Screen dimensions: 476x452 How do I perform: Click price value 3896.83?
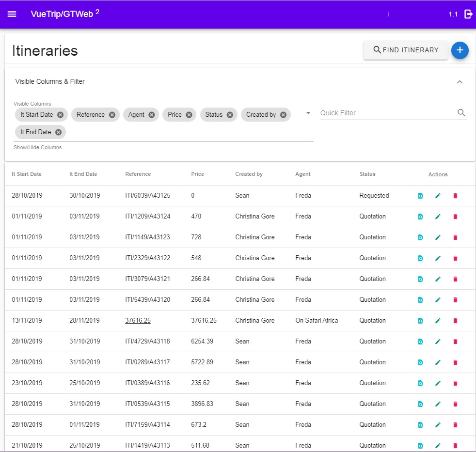(x=202, y=404)
